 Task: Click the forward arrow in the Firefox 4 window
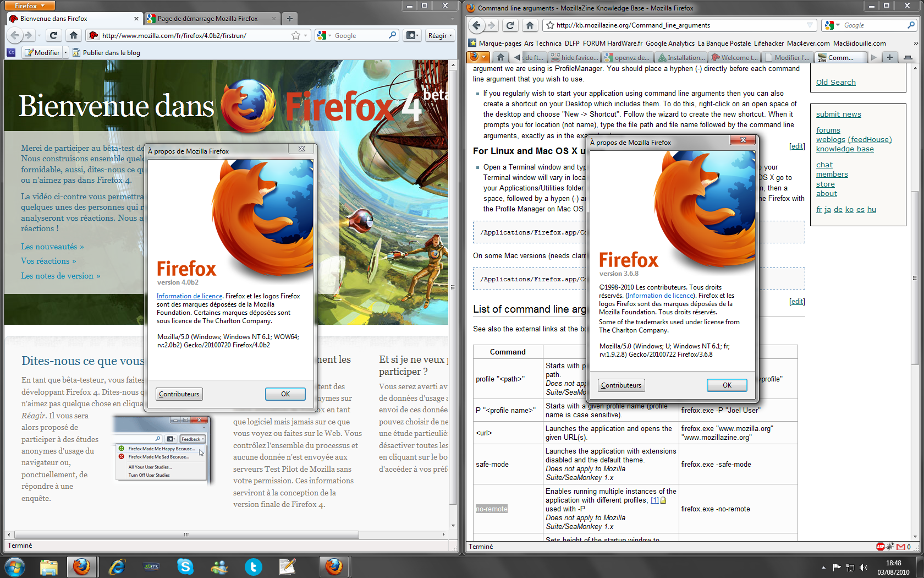point(28,35)
